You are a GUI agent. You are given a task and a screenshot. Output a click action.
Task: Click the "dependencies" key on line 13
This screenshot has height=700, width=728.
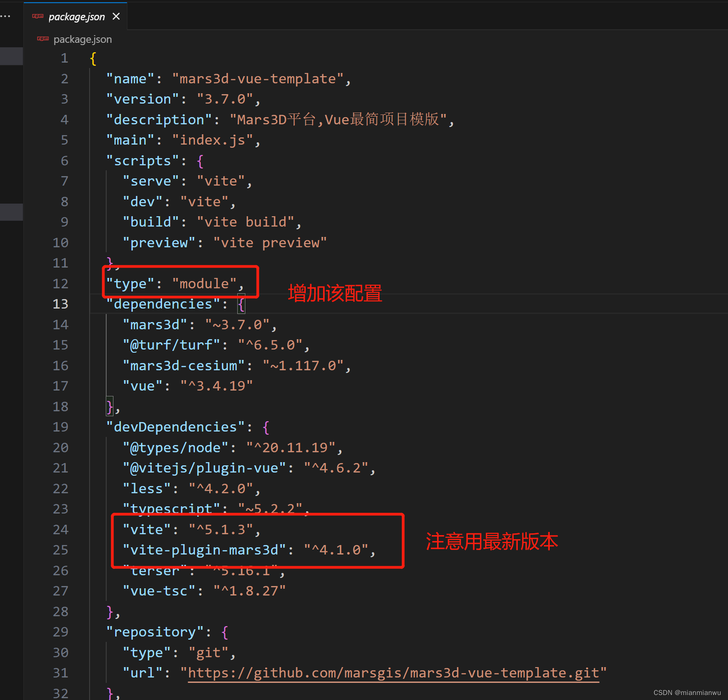pyautogui.click(x=163, y=304)
